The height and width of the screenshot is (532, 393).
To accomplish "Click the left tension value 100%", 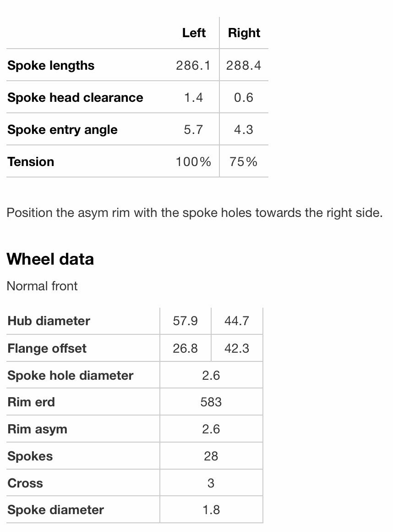I will tap(193, 162).
